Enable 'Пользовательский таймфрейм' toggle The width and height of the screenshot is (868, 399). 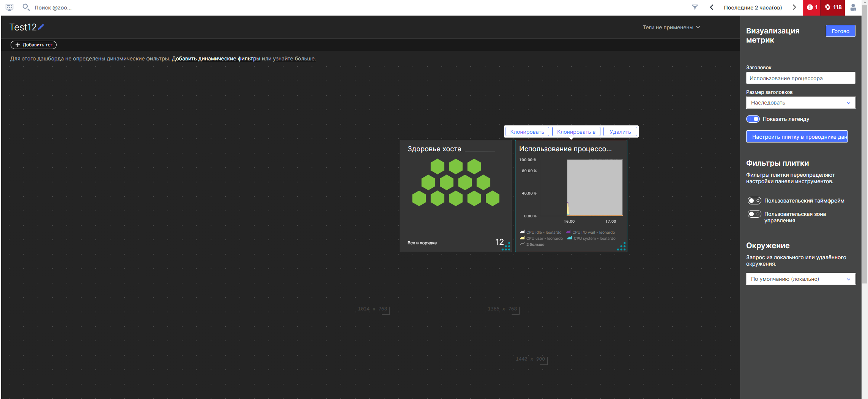tap(754, 201)
